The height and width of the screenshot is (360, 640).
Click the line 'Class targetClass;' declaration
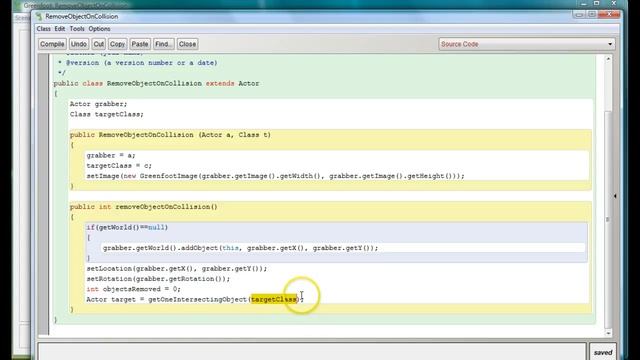coord(107,114)
